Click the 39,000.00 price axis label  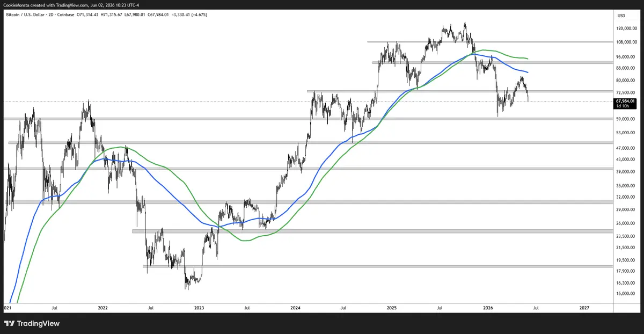pyautogui.click(x=626, y=171)
